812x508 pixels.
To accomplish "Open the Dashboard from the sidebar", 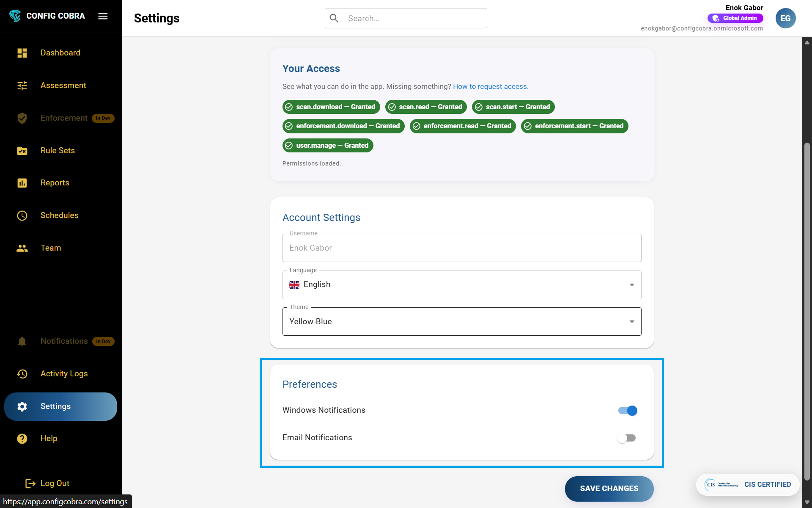I will coord(60,52).
